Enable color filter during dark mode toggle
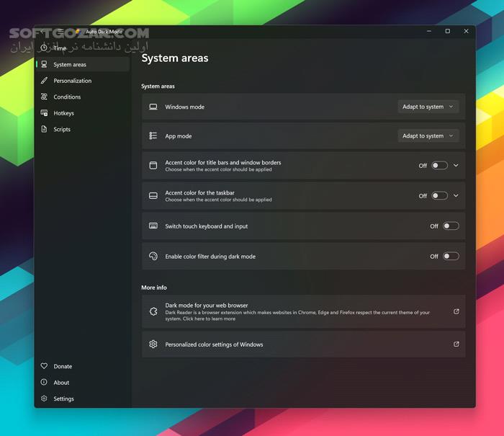The image size is (504, 436). [451, 256]
